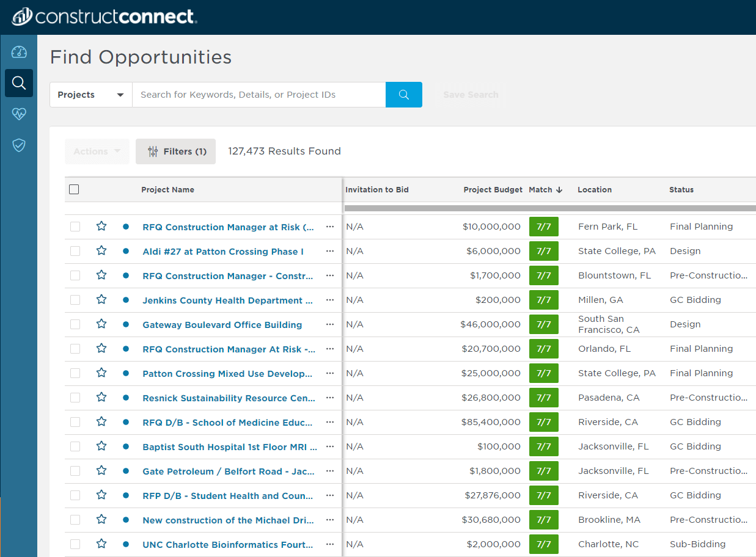Check the Jenkins County Health Department row checkbox

tap(75, 299)
